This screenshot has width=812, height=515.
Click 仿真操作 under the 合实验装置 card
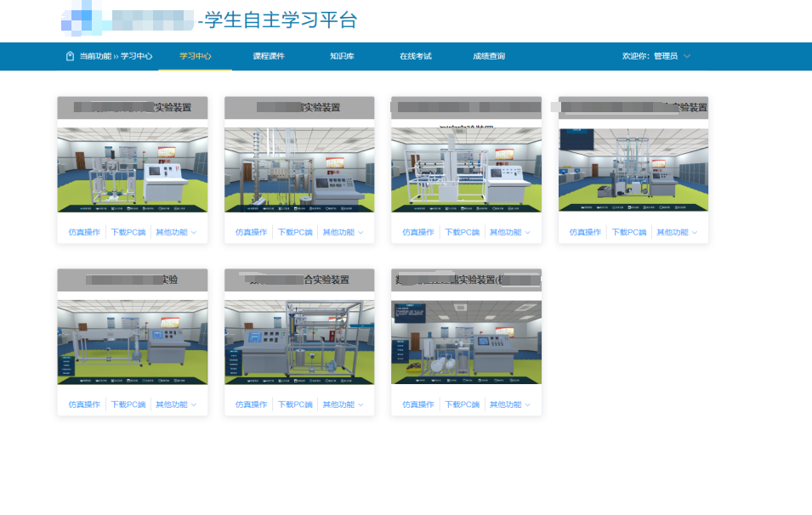click(252, 405)
